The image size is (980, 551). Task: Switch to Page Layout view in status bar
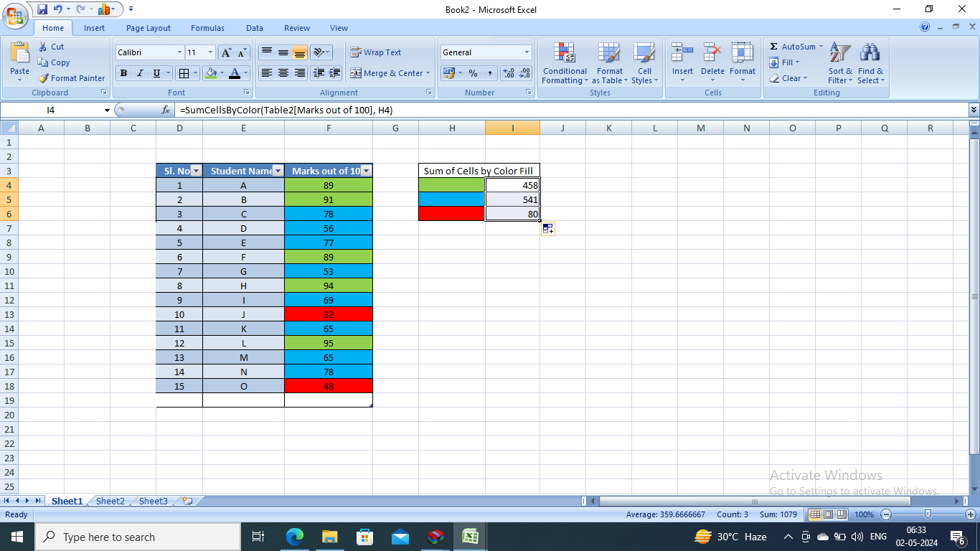point(828,514)
